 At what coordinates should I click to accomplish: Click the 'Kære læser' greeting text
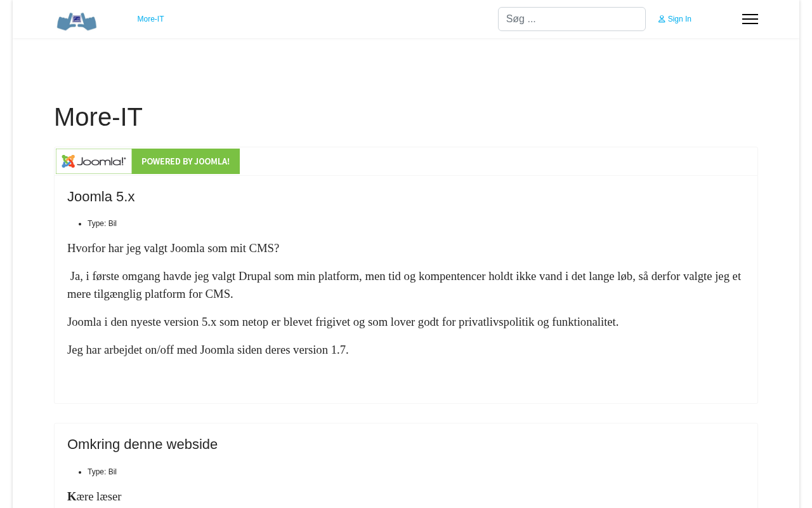pyautogui.click(x=95, y=497)
